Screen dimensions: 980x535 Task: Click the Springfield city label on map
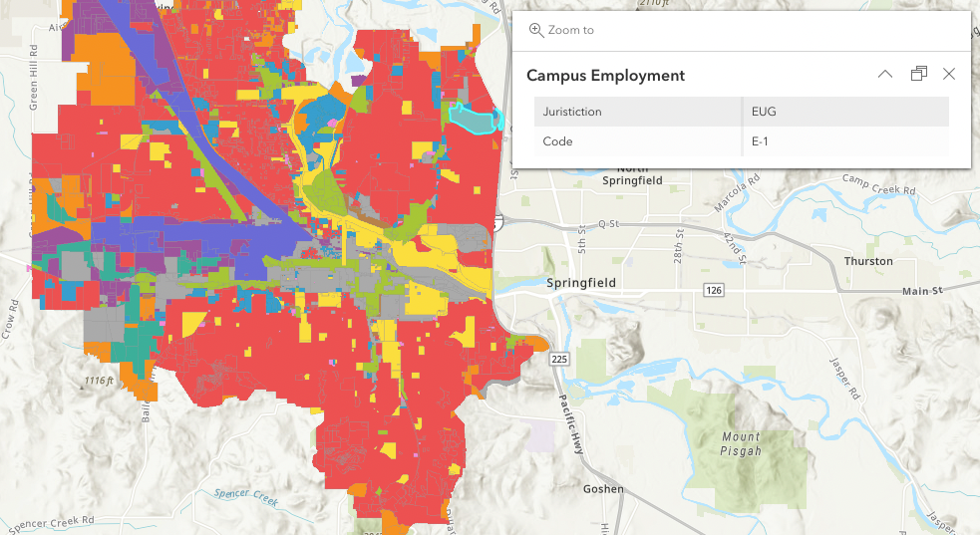(581, 283)
